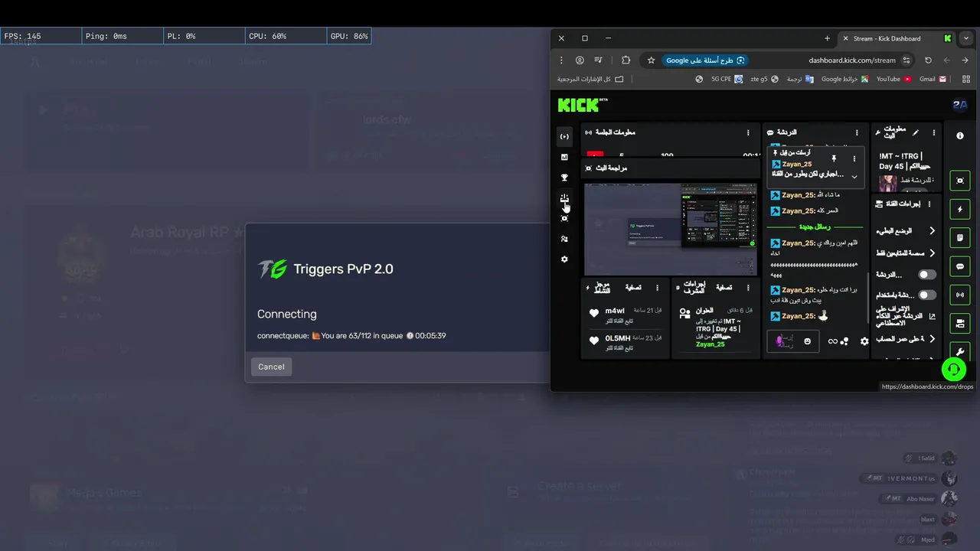Open the all bookmarks folder

[590, 79]
